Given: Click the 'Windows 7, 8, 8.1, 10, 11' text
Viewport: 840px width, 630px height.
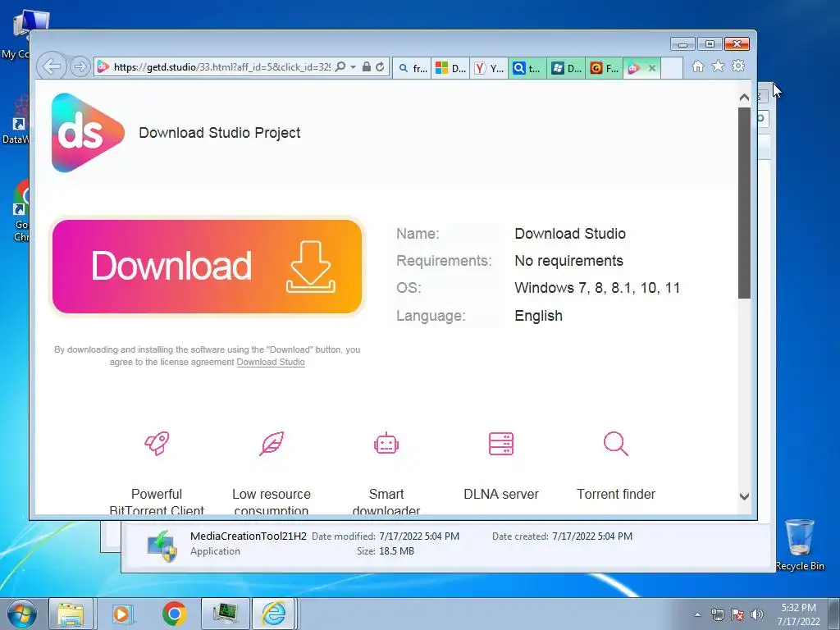Looking at the screenshot, I should pos(597,288).
